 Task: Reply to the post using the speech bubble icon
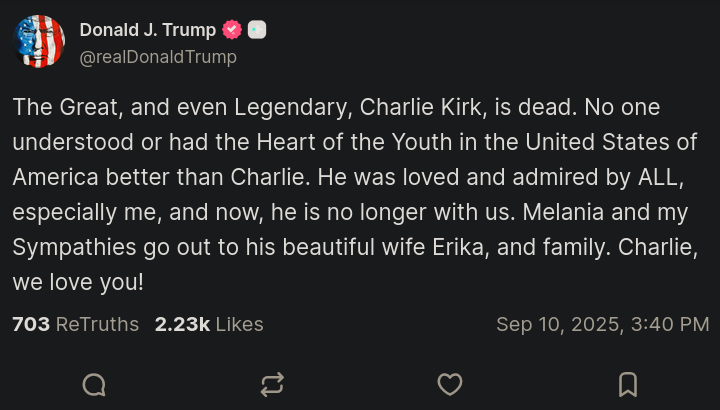click(x=94, y=385)
